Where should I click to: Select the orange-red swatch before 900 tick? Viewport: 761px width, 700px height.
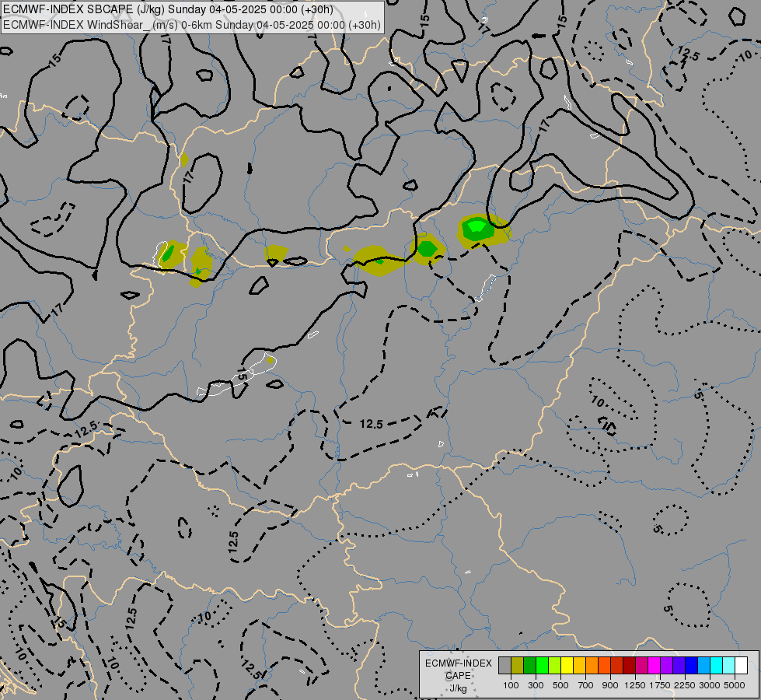coord(604,666)
